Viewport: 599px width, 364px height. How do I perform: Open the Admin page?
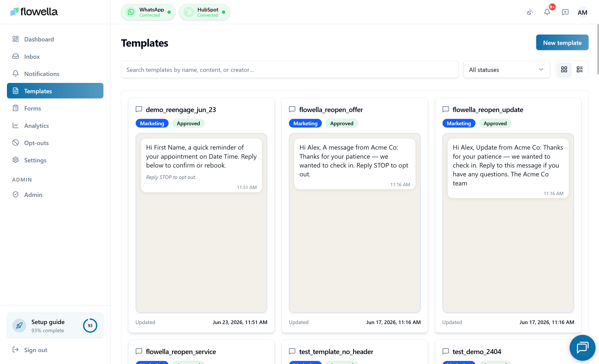pyautogui.click(x=55, y=194)
